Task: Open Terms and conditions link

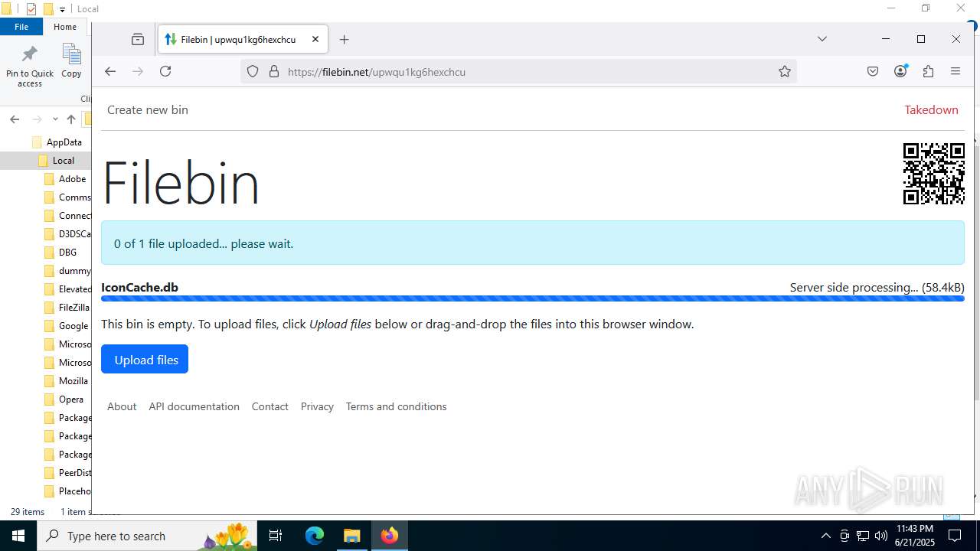Action: [x=396, y=406]
